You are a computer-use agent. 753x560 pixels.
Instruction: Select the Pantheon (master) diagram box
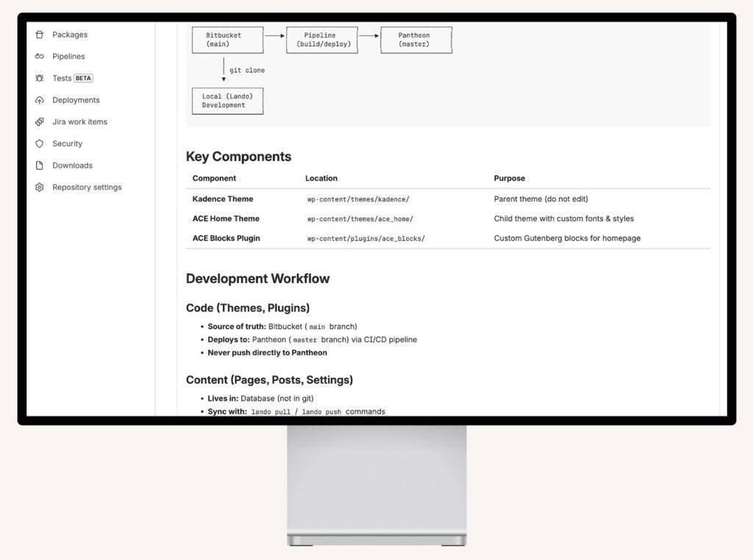click(415, 40)
